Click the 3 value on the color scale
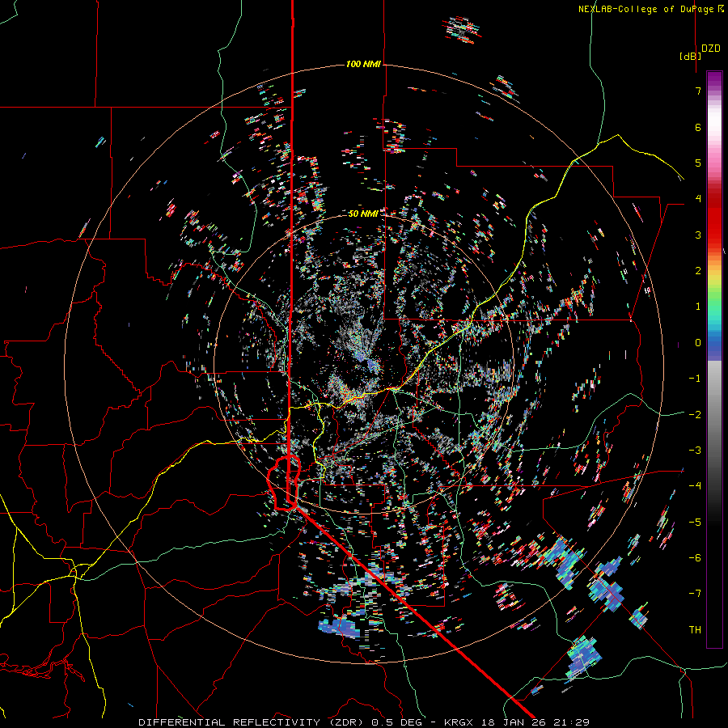Screen dimensions: 728x728 tap(698, 235)
